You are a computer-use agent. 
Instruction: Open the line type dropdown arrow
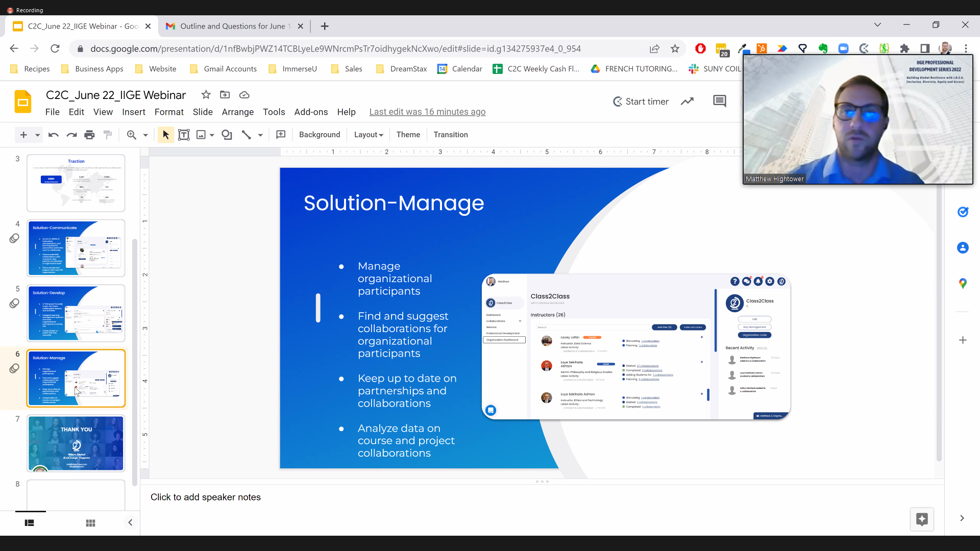click(260, 135)
